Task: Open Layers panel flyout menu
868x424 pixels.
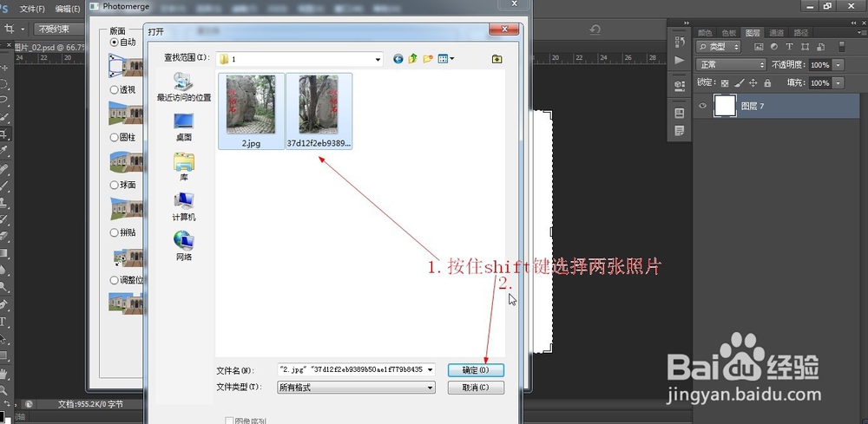Action: click(861, 33)
